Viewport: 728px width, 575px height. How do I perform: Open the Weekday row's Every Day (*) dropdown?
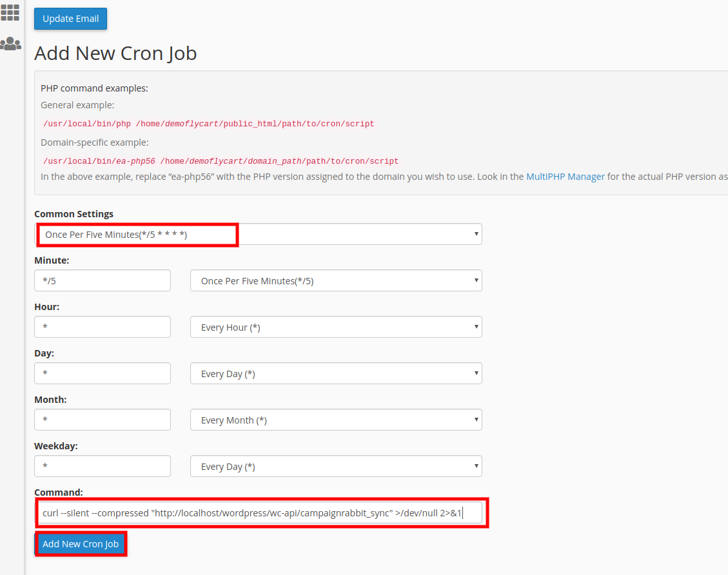point(336,467)
